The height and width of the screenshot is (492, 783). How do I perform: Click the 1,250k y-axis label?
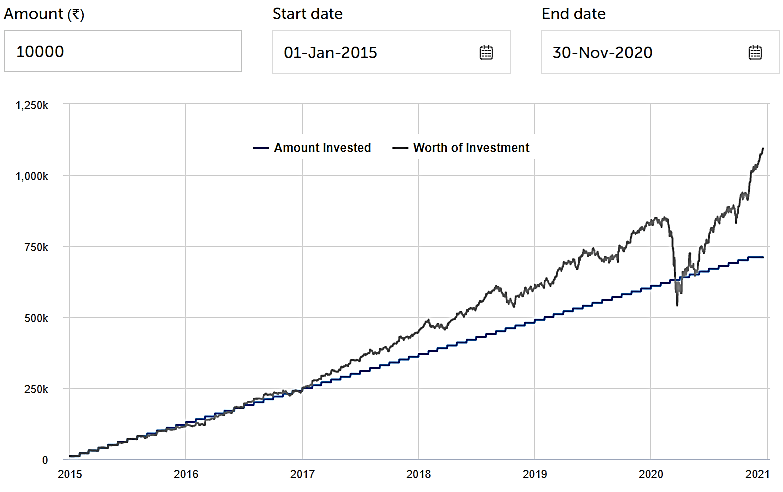[x=34, y=105]
